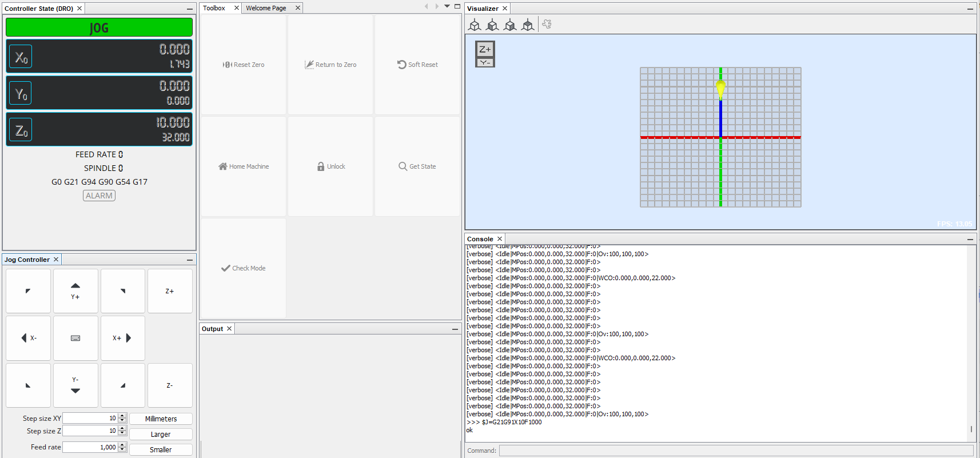The image size is (980, 458).
Task: Switch visualizer to isometric view preset
Action: coord(475,25)
